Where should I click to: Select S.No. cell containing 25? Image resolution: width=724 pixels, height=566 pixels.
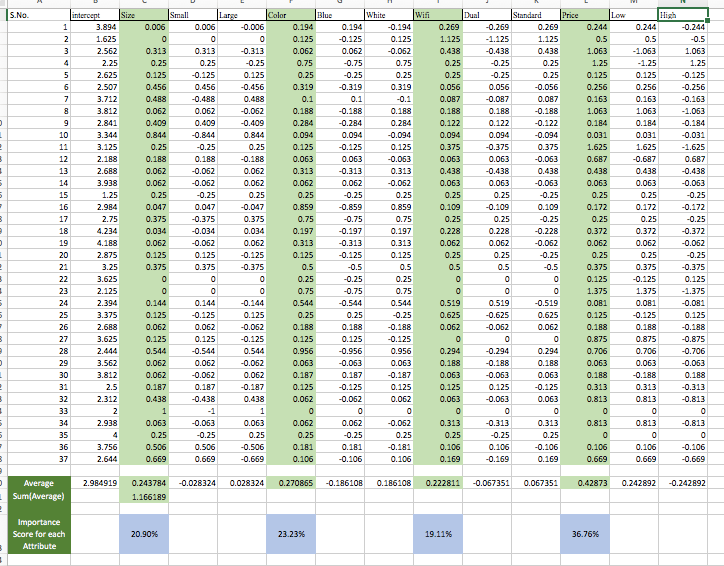click(x=39, y=315)
